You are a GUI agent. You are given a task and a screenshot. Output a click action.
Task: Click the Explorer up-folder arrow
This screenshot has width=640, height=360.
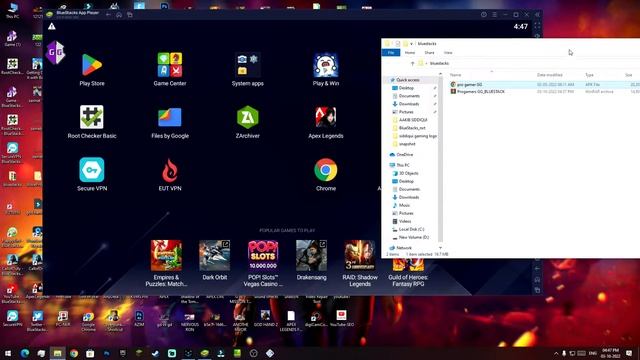pyautogui.click(x=412, y=64)
